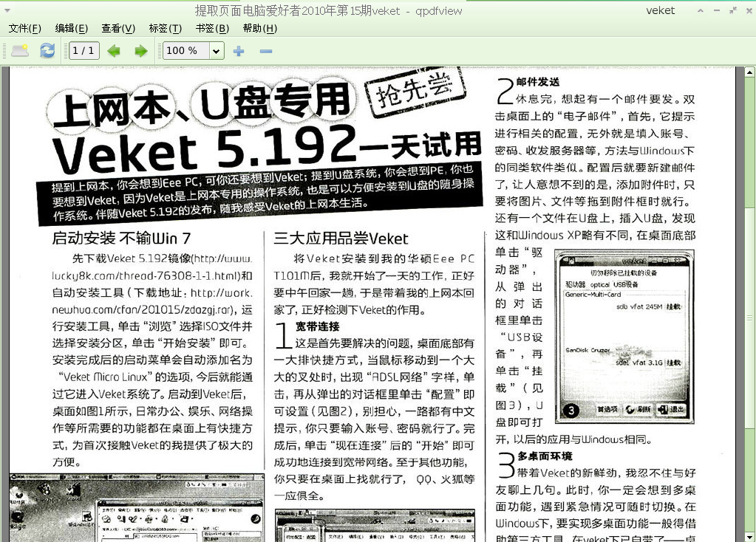Maximize the qpdfview window
Screen dimensions: 756x542
tap(733, 10)
